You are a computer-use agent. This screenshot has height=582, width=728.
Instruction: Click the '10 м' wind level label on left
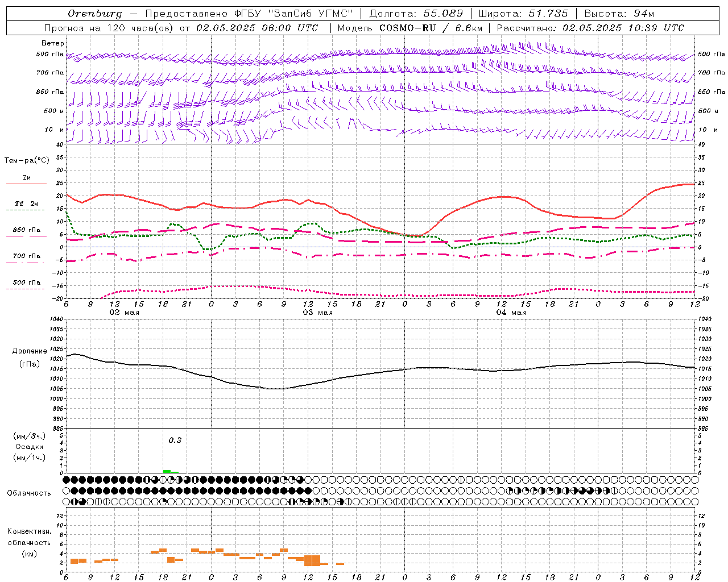click(x=54, y=130)
